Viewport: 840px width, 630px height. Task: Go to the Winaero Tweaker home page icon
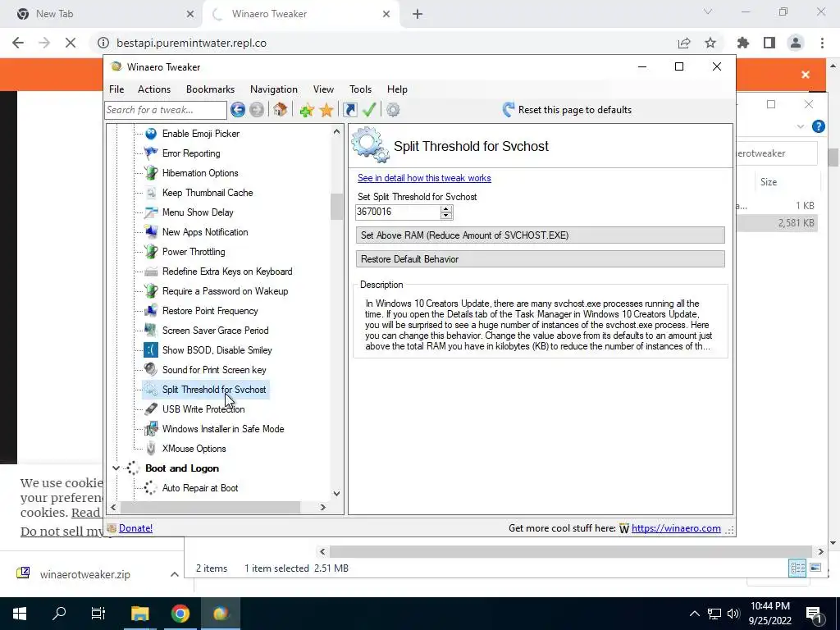tap(280, 110)
